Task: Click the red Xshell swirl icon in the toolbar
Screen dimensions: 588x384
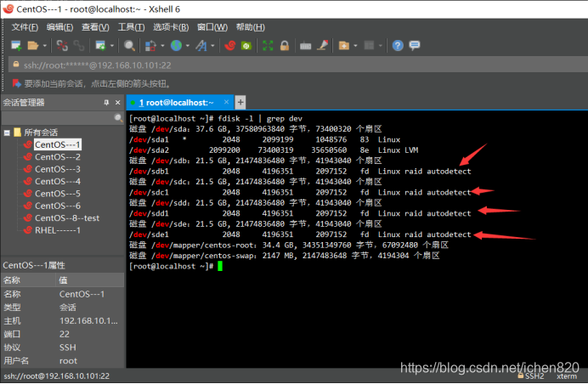Action: point(230,45)
